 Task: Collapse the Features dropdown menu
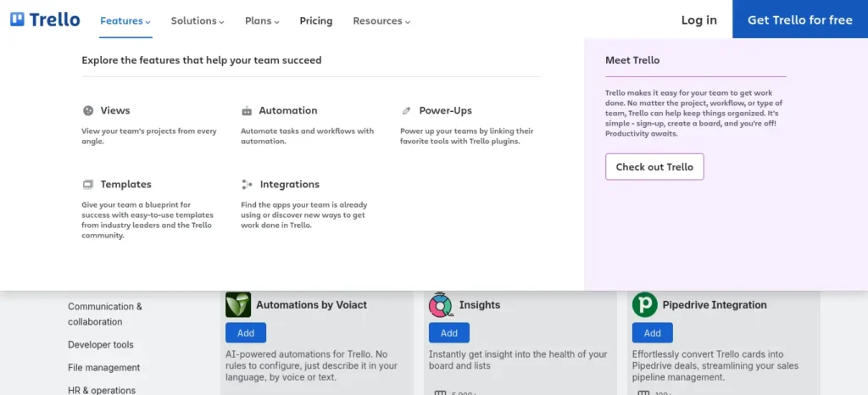pos(125,21)
